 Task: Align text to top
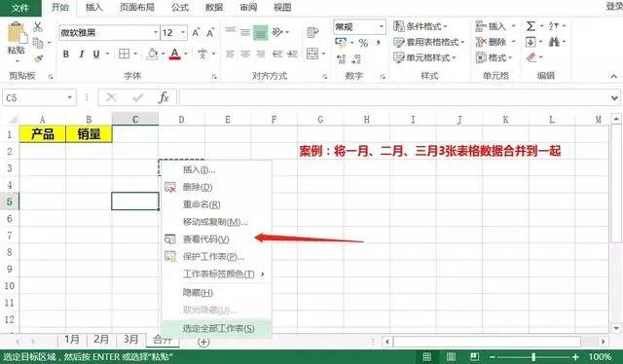pyautogui.click(x=231, y=31)
